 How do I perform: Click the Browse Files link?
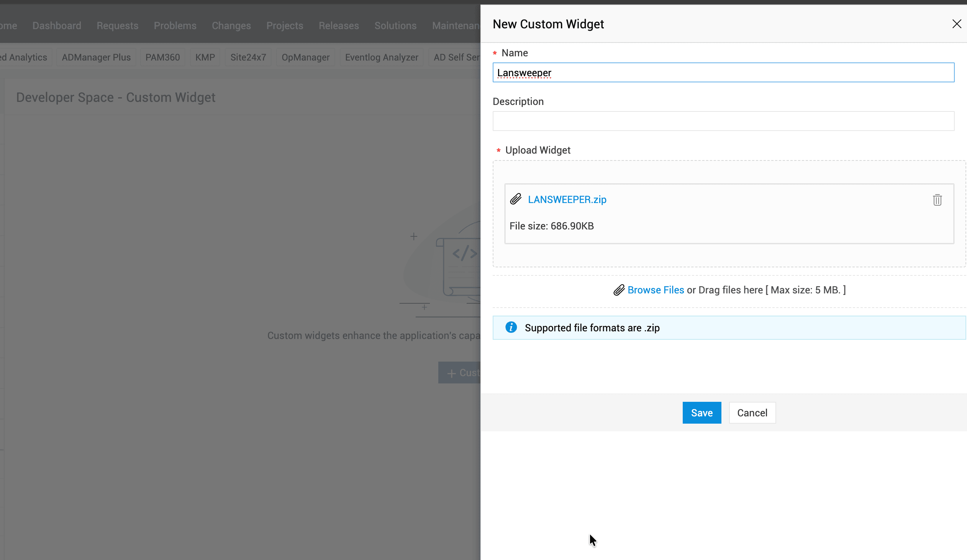coord(656,290)
